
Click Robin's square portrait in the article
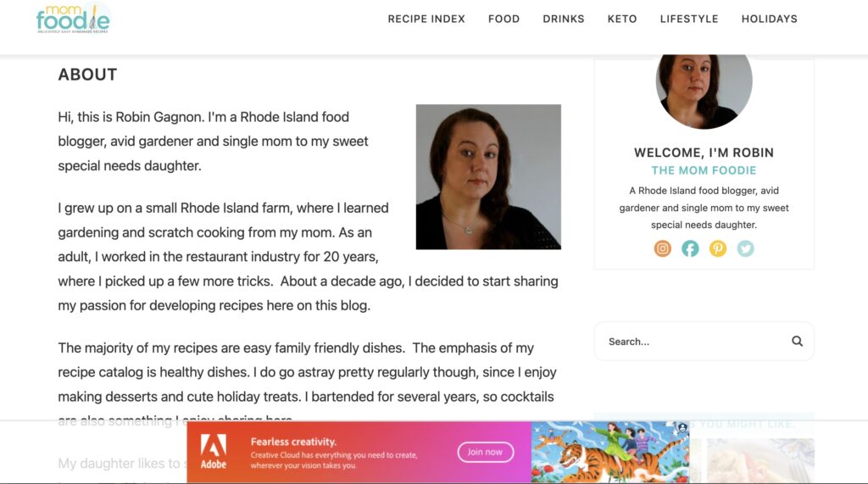click(x=488, y=176)
